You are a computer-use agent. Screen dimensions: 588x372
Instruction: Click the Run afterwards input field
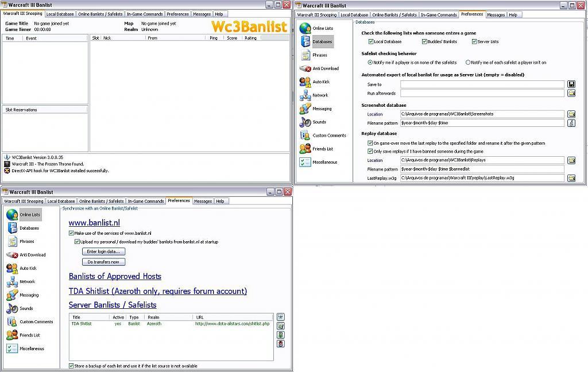pos(482,93)
